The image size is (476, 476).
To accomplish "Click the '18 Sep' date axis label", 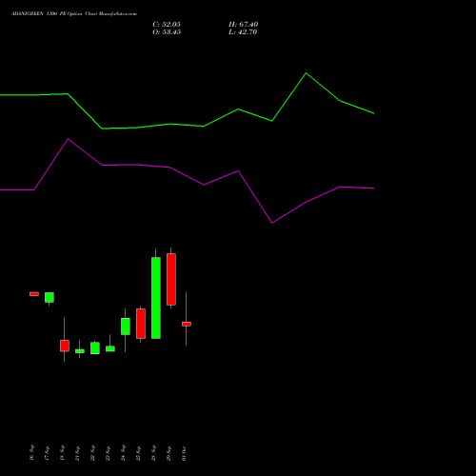I will coord(62,453).
